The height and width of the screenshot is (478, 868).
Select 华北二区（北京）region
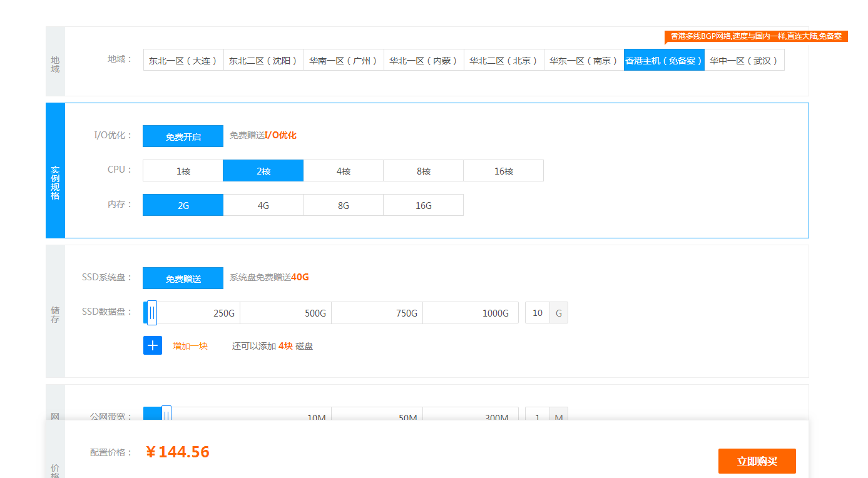click(503, 60)
